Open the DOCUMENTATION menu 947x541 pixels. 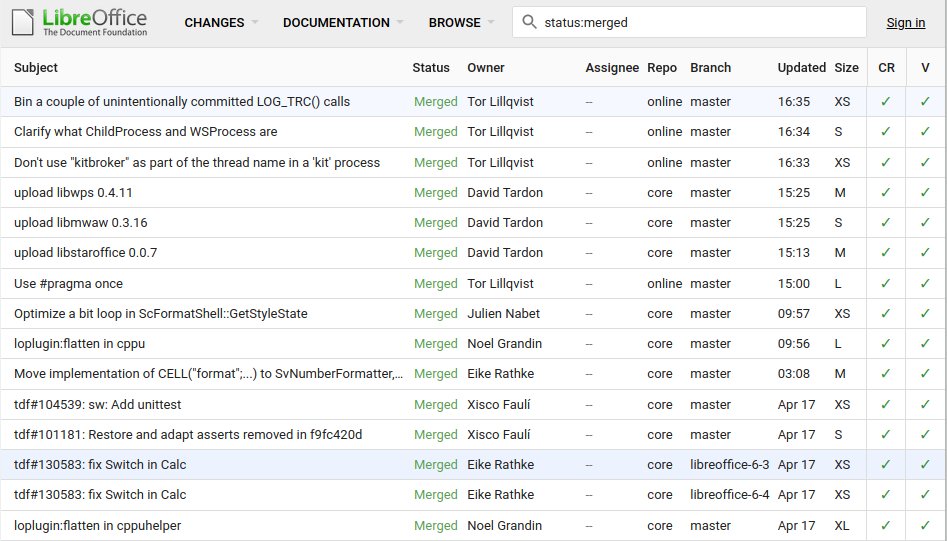[336, 22]
